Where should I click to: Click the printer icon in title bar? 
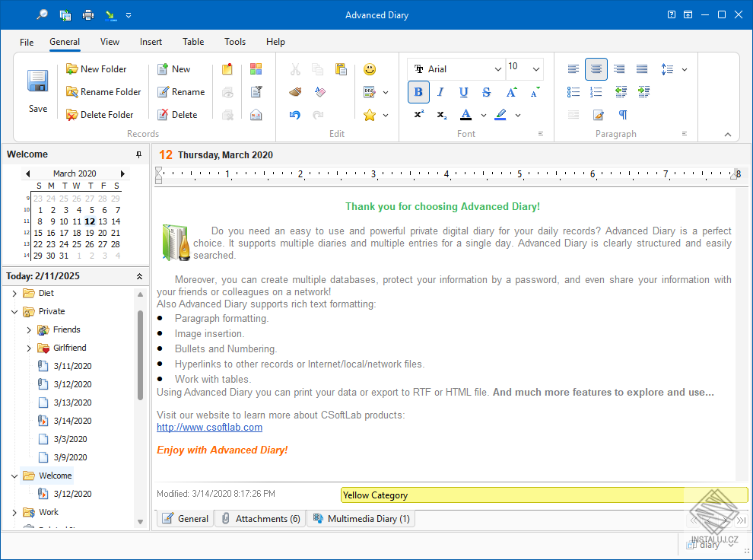[x=88, y=15]
